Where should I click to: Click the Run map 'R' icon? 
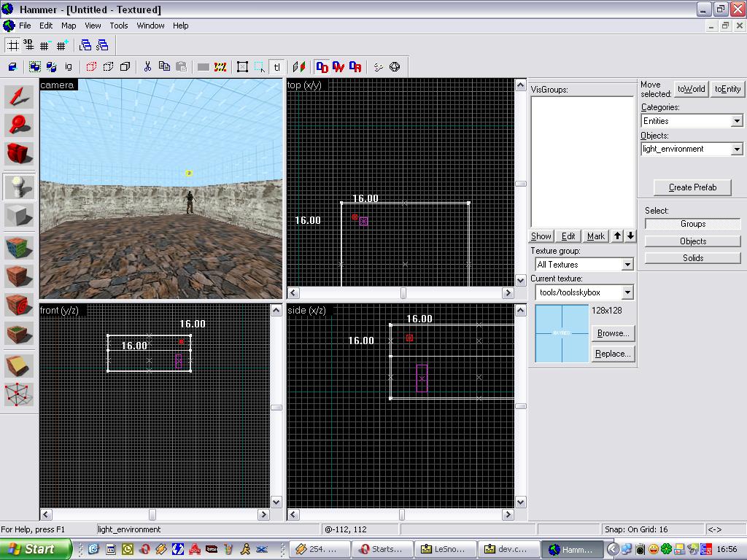click(x=355, y=66)
